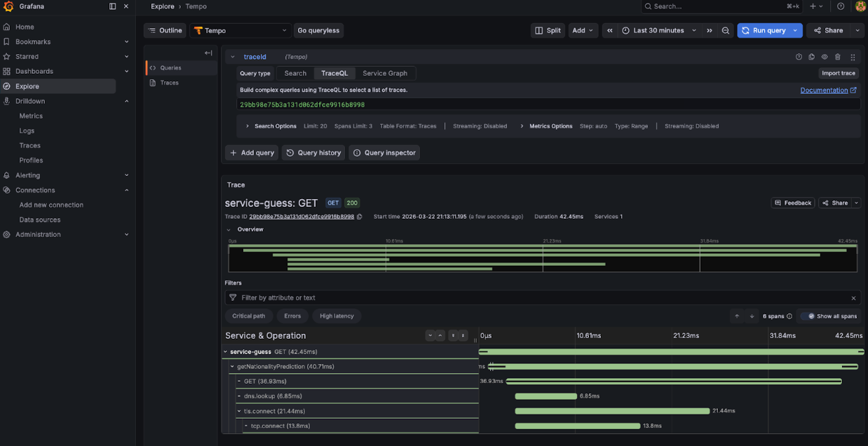The width and height of the screenshot is (868, 446).
Task: Zoom out the time range
Action: coord(726,30)
